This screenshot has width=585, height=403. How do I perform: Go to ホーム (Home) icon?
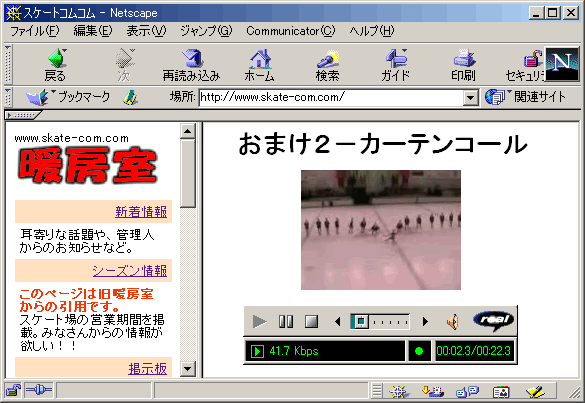click(260, 59)
